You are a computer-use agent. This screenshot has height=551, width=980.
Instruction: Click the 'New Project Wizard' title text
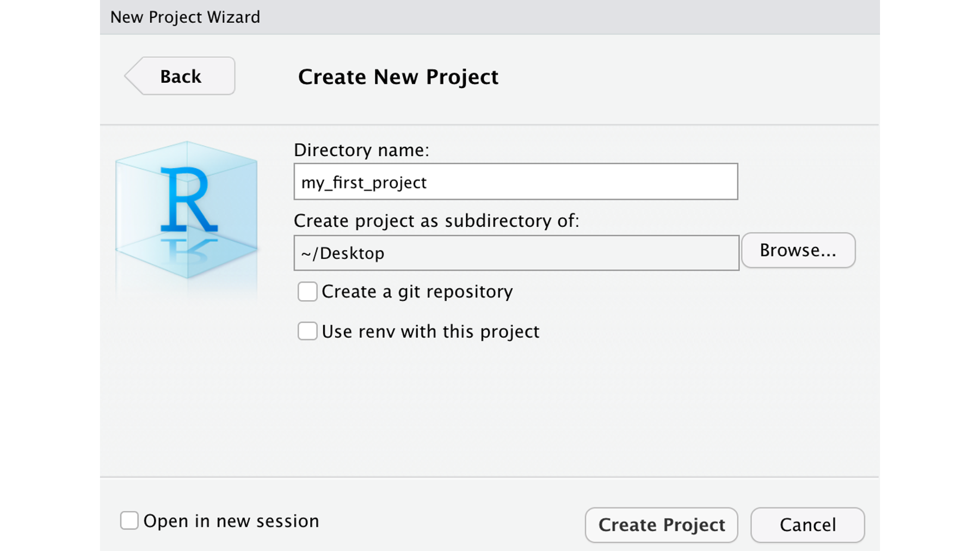pyautogui.click(x=185, y=17)
